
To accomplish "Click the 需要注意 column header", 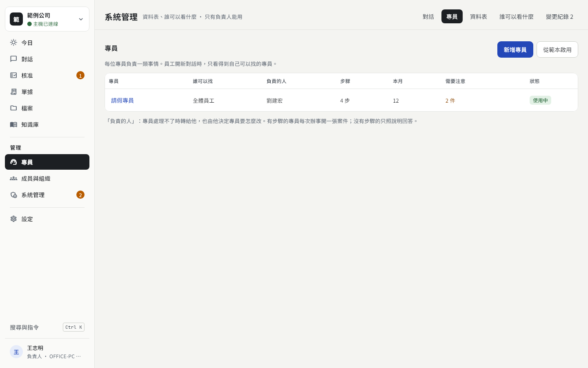I will pos(455,81).
